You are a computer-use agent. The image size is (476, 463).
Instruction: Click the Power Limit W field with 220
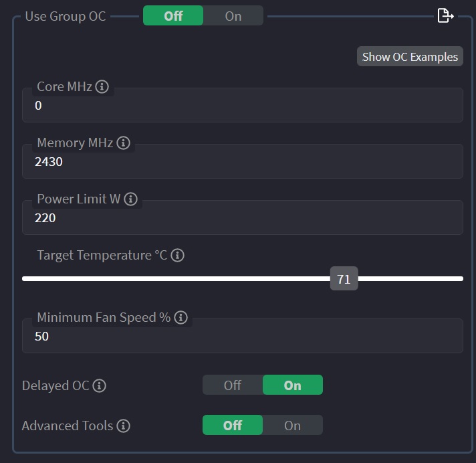tap(243, 217)
